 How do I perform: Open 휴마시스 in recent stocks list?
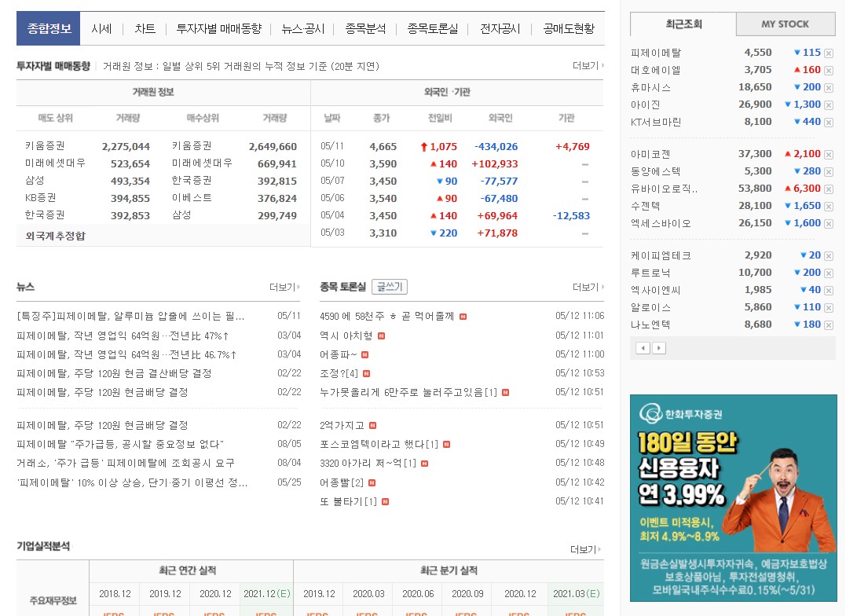(650, 87)
